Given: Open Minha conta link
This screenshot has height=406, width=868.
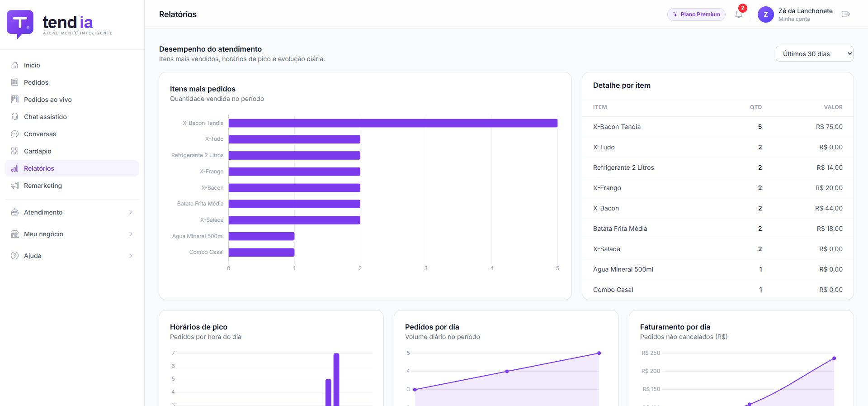Looking at the screenshot, I should (x=794, y=19).
